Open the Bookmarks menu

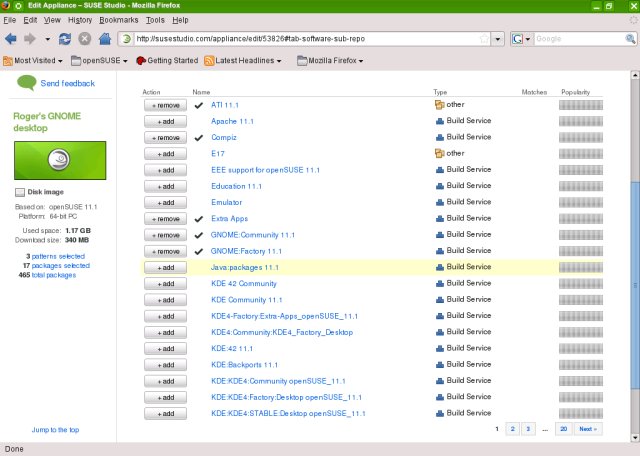[x=117, y=20]
